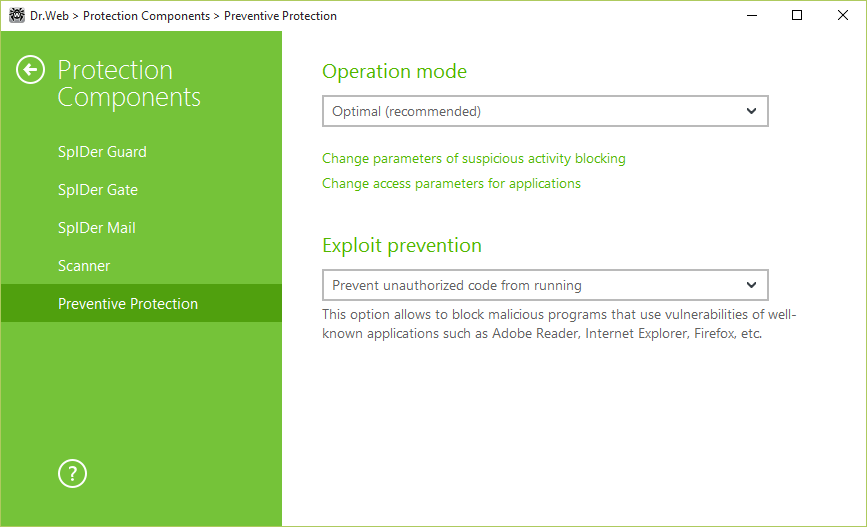Open SpIDer Guard settings
867x527 pixels.
[x=102, y=152]
